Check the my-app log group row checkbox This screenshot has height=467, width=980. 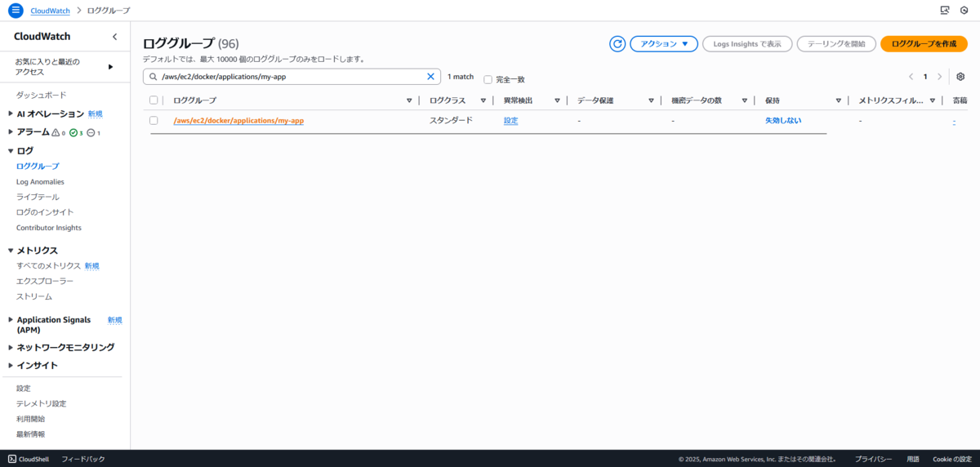[x=154, y=120]
